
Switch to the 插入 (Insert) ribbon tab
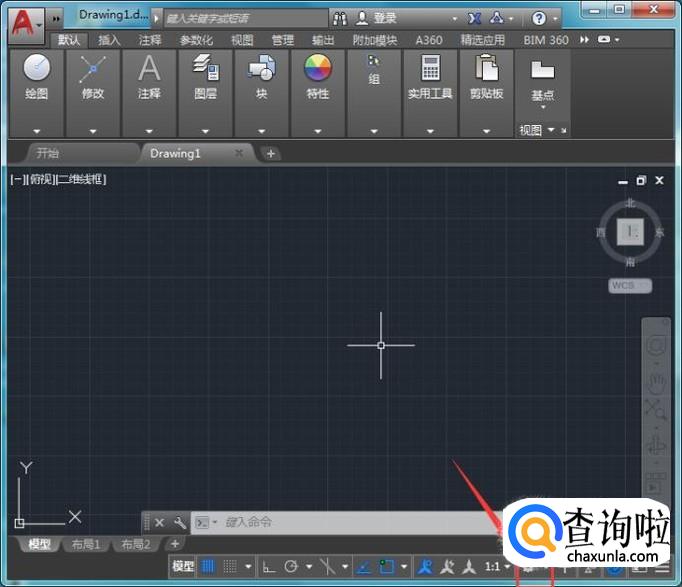click(109, 40)
